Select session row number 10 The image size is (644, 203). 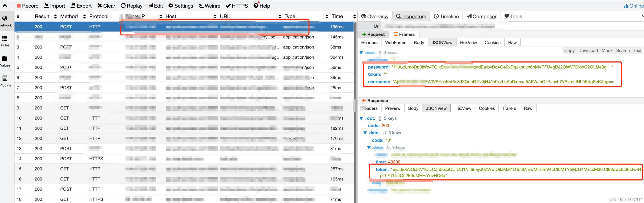click(x=184, y=118)
